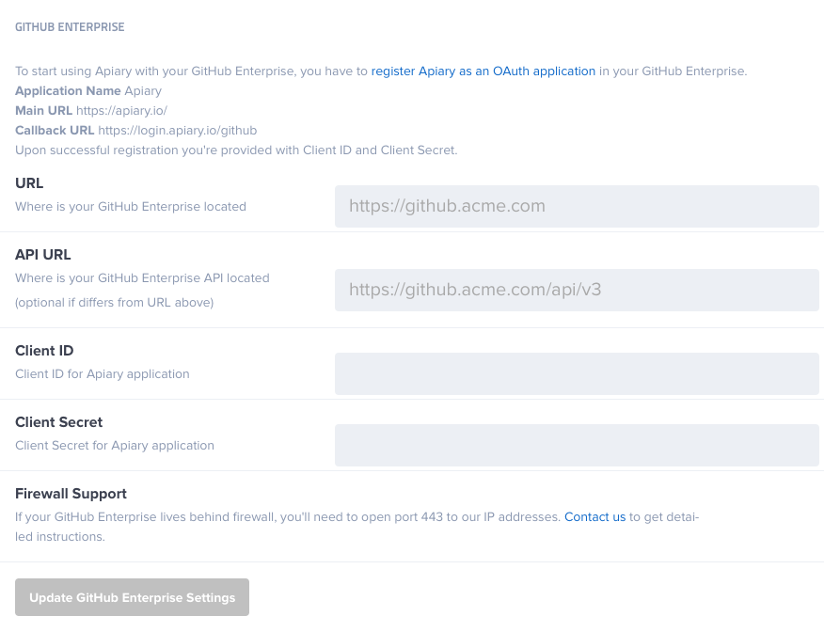The height and width of the screenshot is (632, 840).
Task: Focus the Client Secret input field
Action: [x=577, y=445]
